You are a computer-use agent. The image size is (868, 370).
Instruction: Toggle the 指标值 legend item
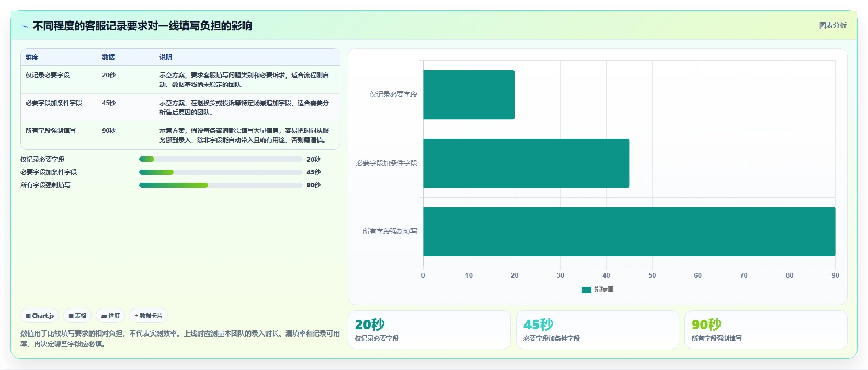(x=598, y=289)
